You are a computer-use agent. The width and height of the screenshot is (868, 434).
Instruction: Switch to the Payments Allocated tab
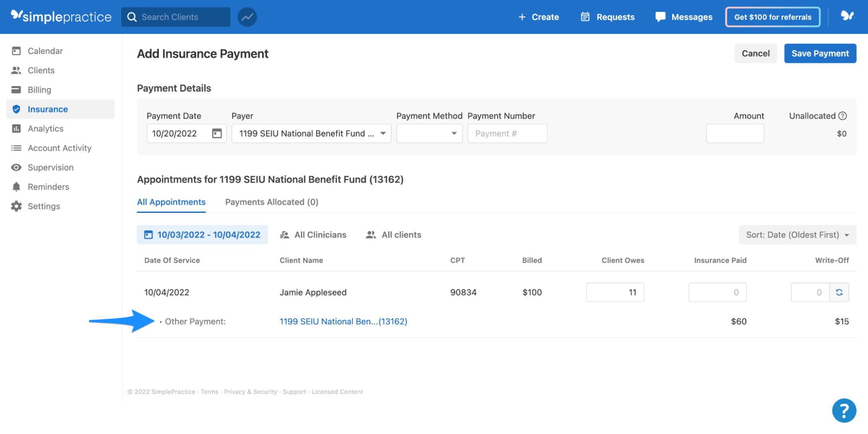(271, 202)
